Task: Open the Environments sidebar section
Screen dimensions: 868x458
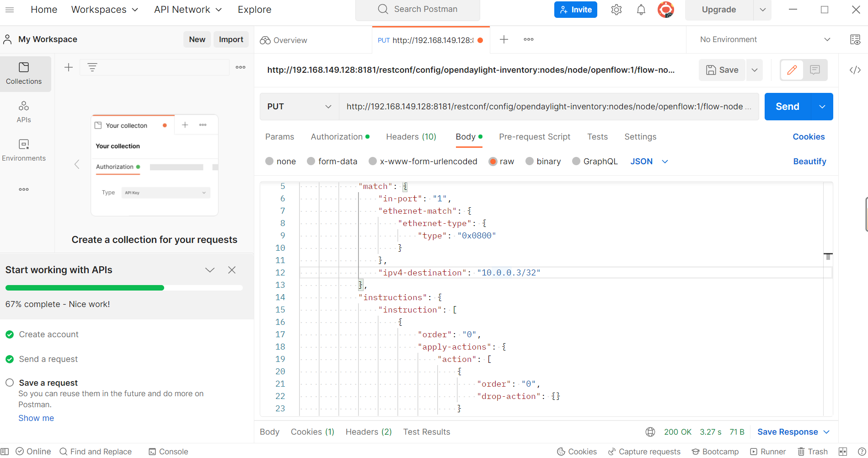Action: pos(24,150)
